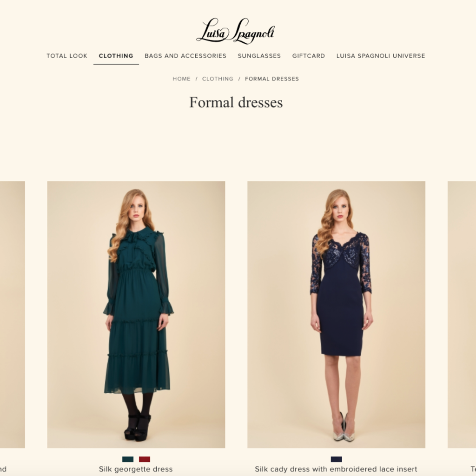Viewport: 476px width, 476px height.
Task: Go to the Sunglasses section
Action: click(x=259, y=56)
